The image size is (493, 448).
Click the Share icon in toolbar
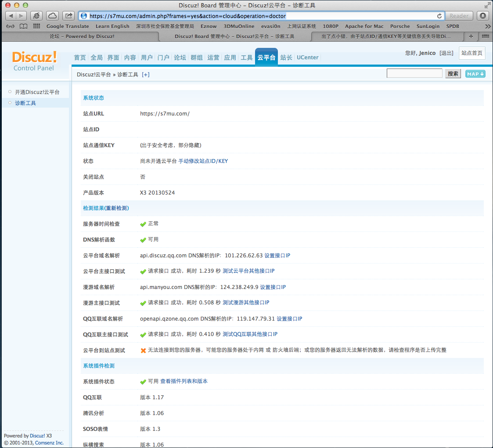click(68, 16)
